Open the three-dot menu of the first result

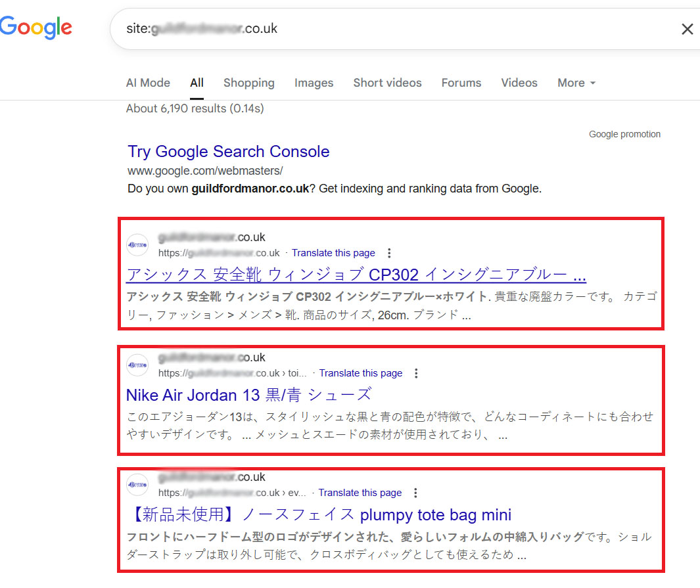(390, 252)
